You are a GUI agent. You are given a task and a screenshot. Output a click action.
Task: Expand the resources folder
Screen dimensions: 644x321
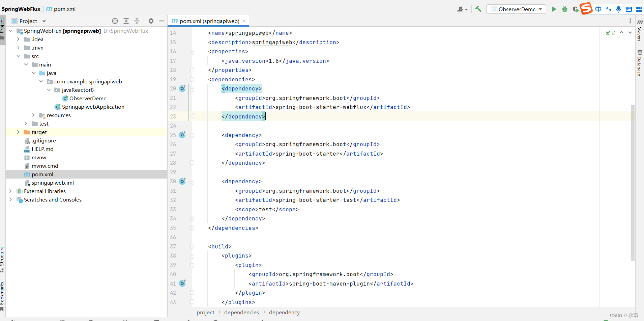[x=33, y=115]
